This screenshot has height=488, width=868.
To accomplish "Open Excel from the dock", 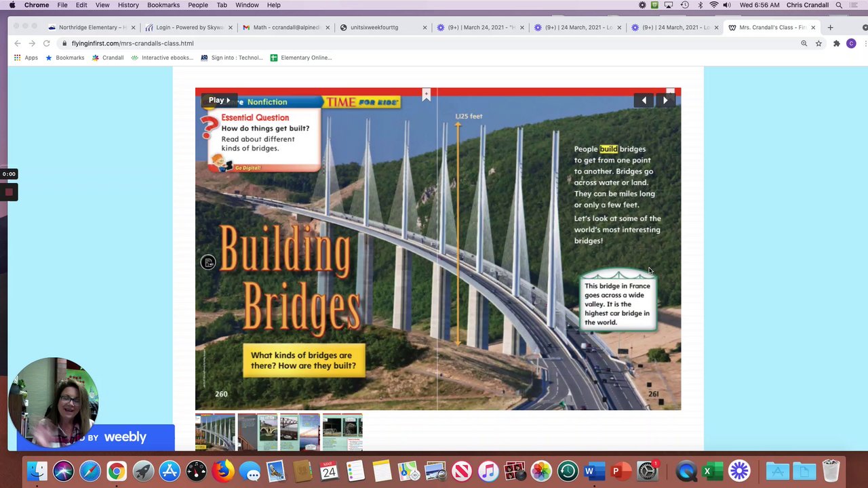I will pos(711,470).
